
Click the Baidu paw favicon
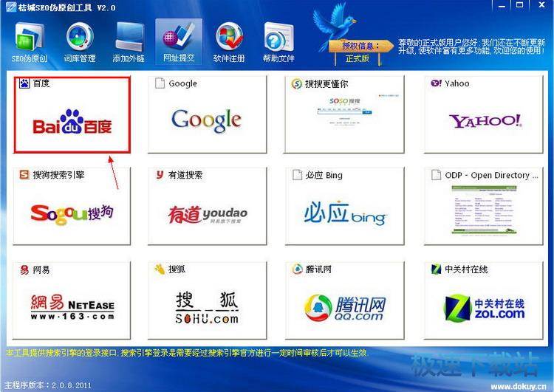(x=24, y=83)
